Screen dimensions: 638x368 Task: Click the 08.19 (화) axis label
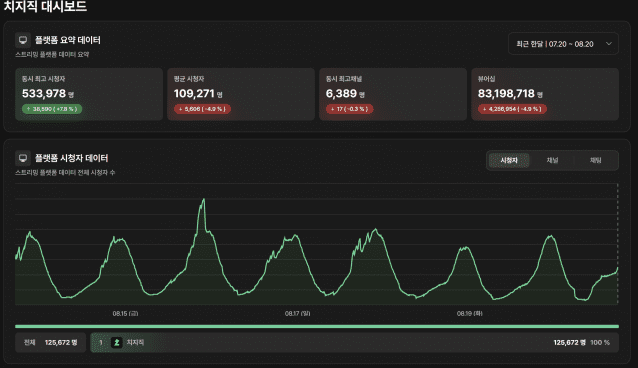click(470, 313)
